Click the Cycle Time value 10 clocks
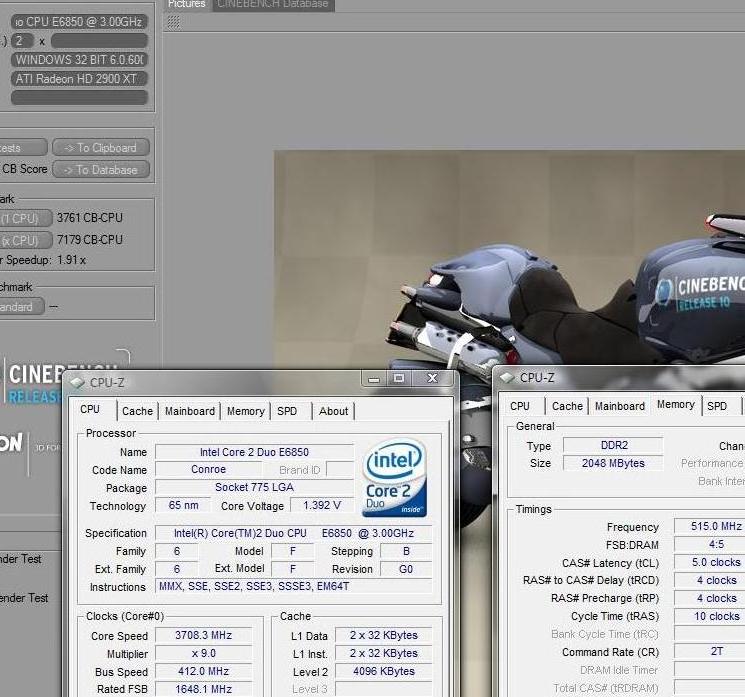Viewport: 745px width, 697px height. click(x=710, y=616)
